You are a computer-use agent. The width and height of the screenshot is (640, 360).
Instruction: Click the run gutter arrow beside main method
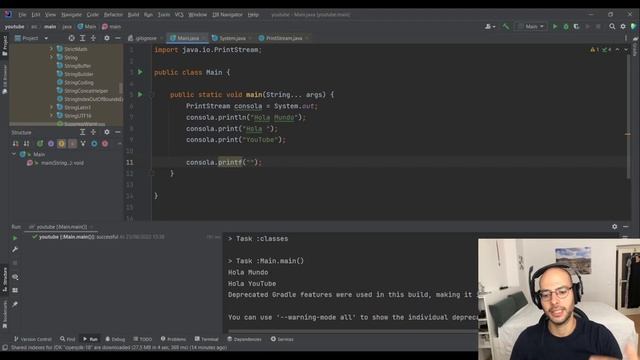click(140, 94)
